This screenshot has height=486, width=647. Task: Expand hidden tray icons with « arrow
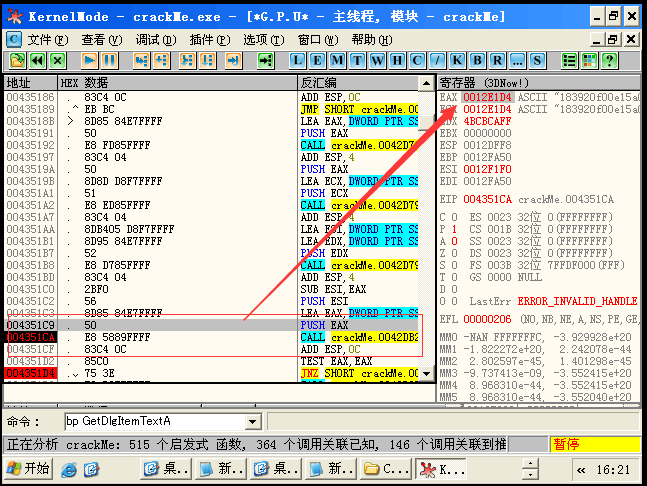[581, 469]
